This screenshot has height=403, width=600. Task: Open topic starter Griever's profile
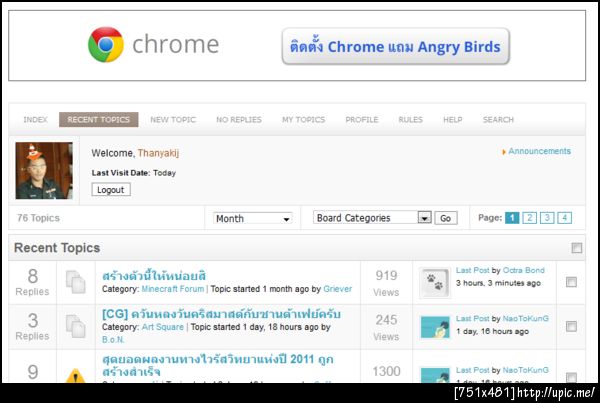338,289
